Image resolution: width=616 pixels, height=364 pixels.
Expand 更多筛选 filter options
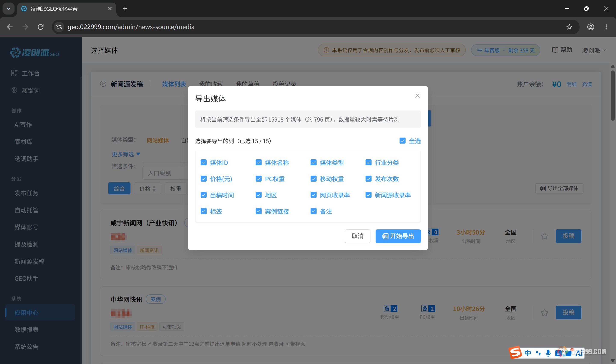point(126,154)
